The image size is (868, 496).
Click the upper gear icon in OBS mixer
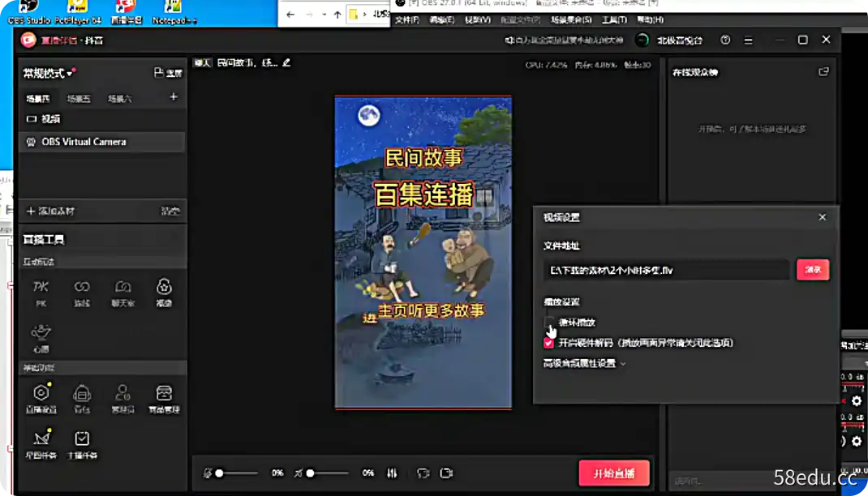pyautogui.click(x=857, y=401)
